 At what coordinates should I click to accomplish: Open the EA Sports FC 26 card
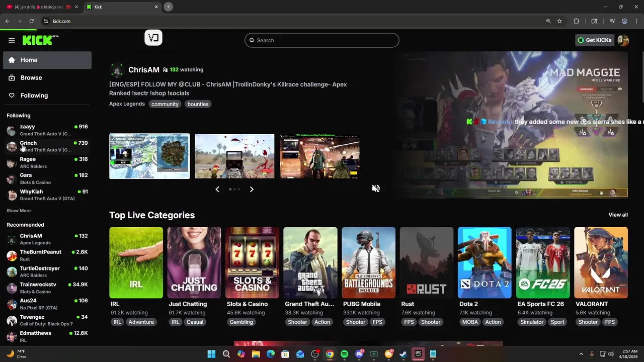pos(542,262)
